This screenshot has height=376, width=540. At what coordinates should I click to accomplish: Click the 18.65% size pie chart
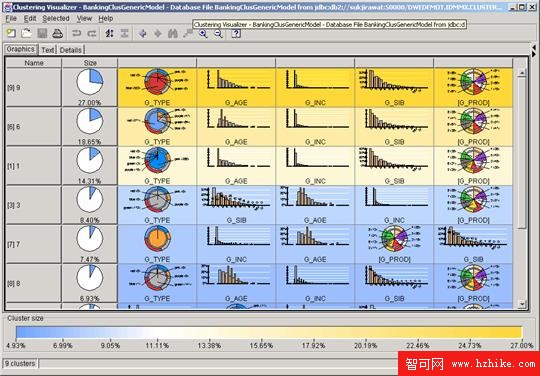point(90,121)
